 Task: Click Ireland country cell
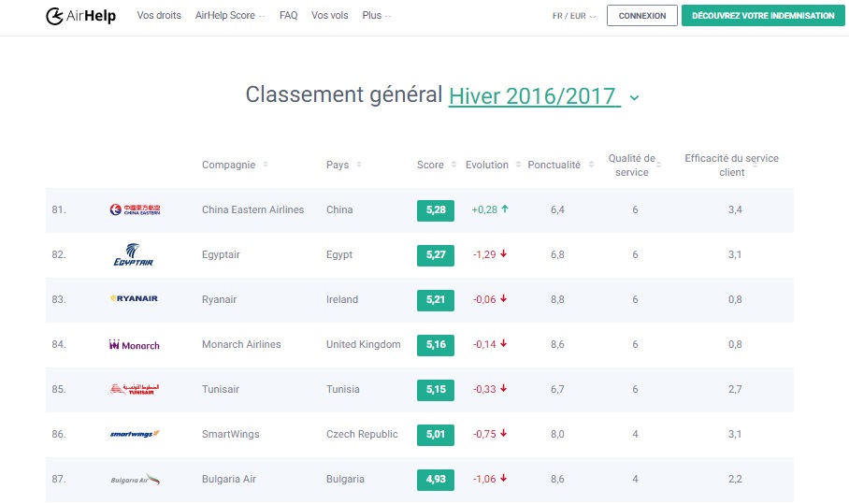342,299
